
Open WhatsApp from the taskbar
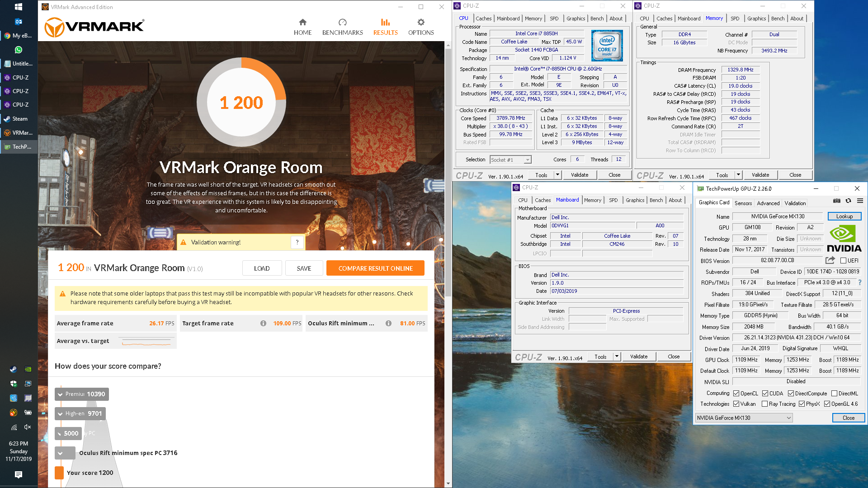[x=19, y=50]
